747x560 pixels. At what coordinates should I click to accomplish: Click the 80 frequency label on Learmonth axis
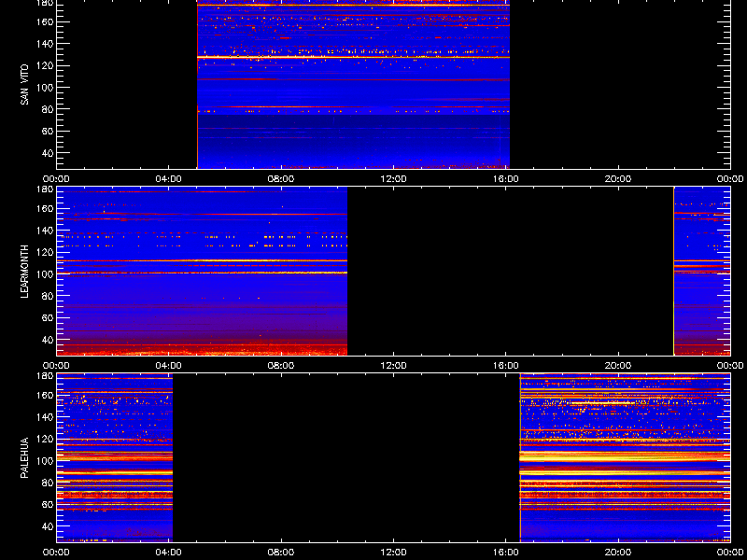coord(49,296)
